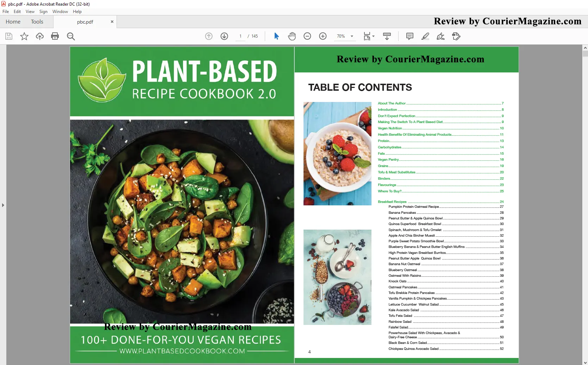The width and height of the screenshot is (588, 365).
Task: Click the upload to cloud icon
Action: click(40, 36)
